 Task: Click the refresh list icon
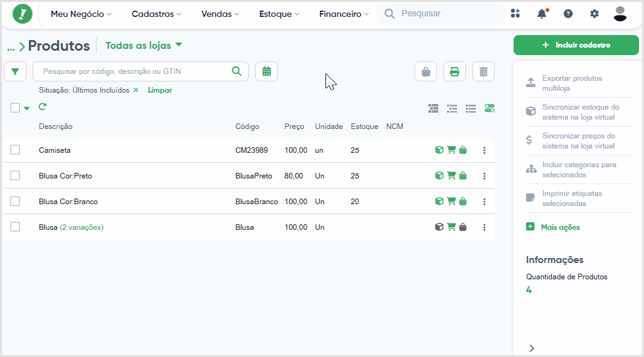(x=43, y=107)
